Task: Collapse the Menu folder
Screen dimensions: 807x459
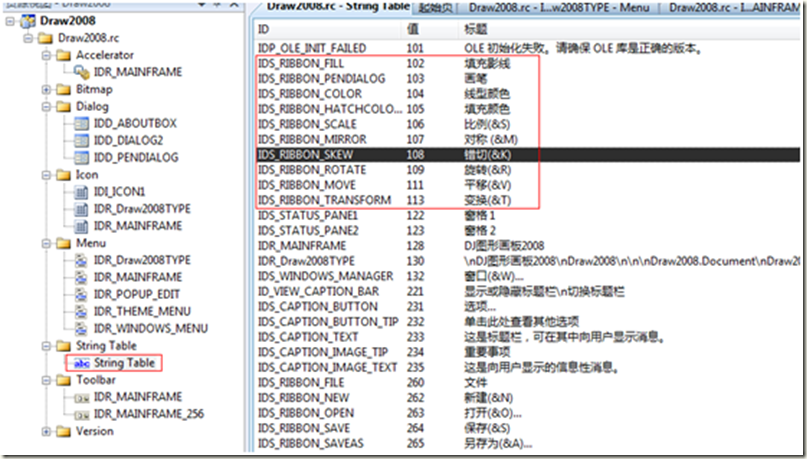Action: (46, 243)
